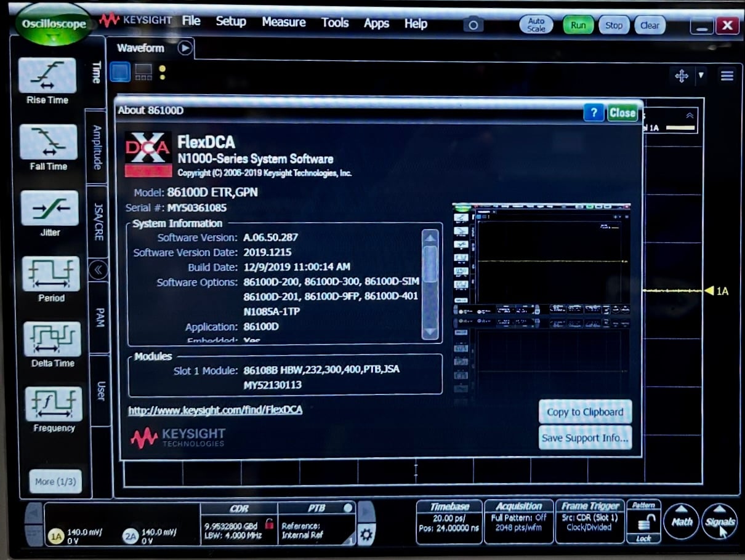
Task: Click the help question mark in About dialog
Action: click(x=594, y=113)
